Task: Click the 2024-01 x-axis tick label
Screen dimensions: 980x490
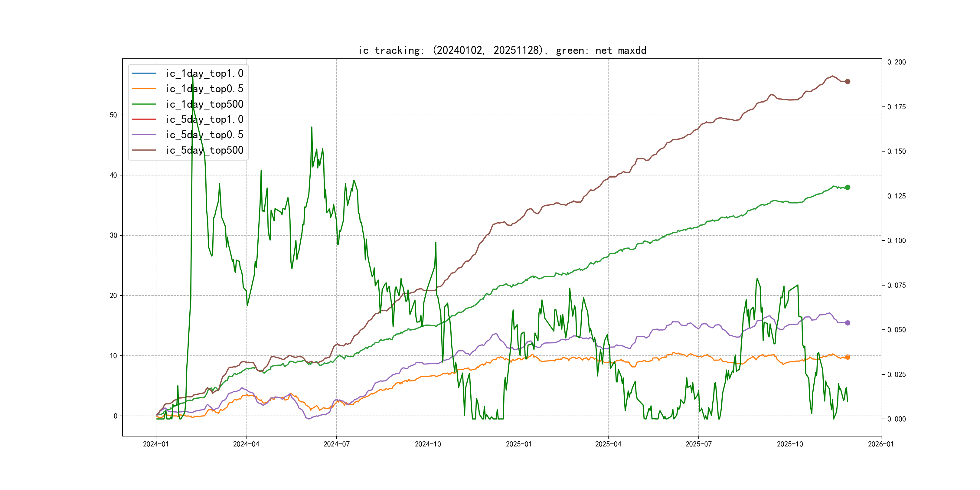Action: pyautogui.click(x=155, y=444)
